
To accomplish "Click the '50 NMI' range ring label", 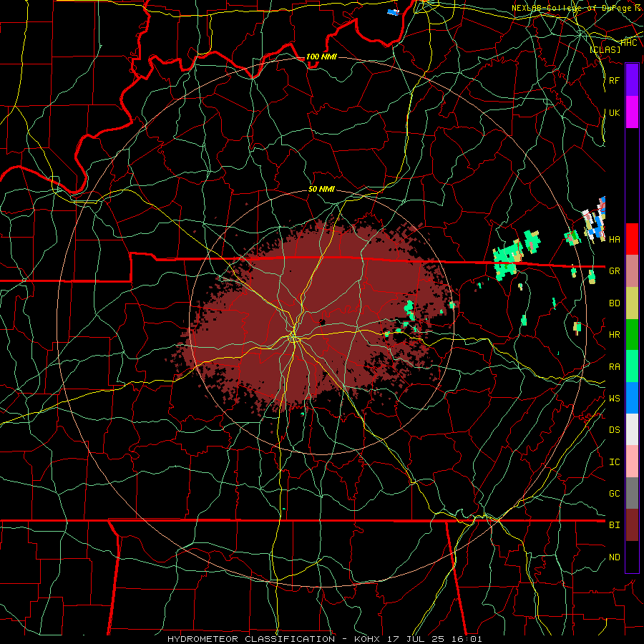I will (x=321, y=189).
